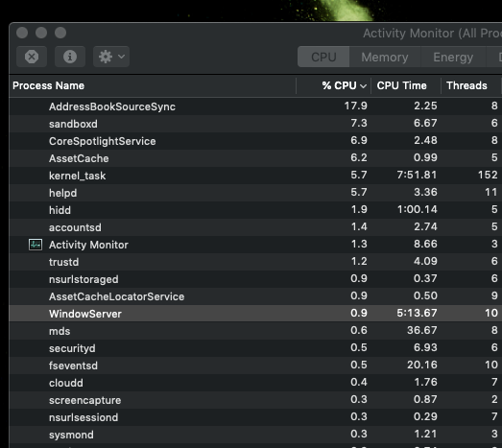Sort by the Process Name column header
The width and height of the screenshot is (502, 448).
coord(153,85)
